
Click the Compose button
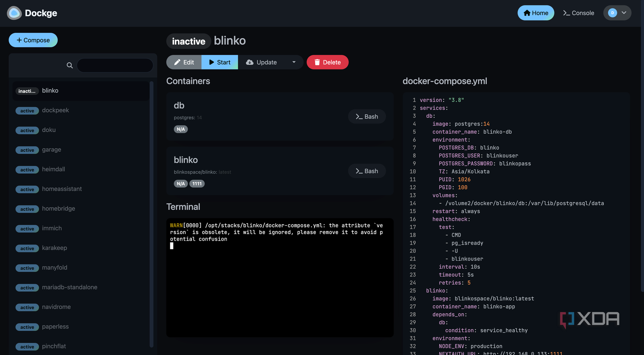33,40
